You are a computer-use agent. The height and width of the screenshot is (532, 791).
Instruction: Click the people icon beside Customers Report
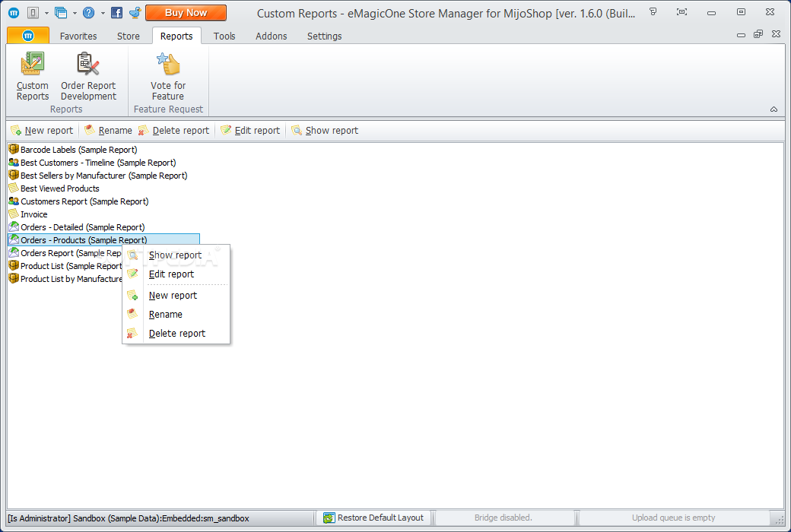(14, 201)
